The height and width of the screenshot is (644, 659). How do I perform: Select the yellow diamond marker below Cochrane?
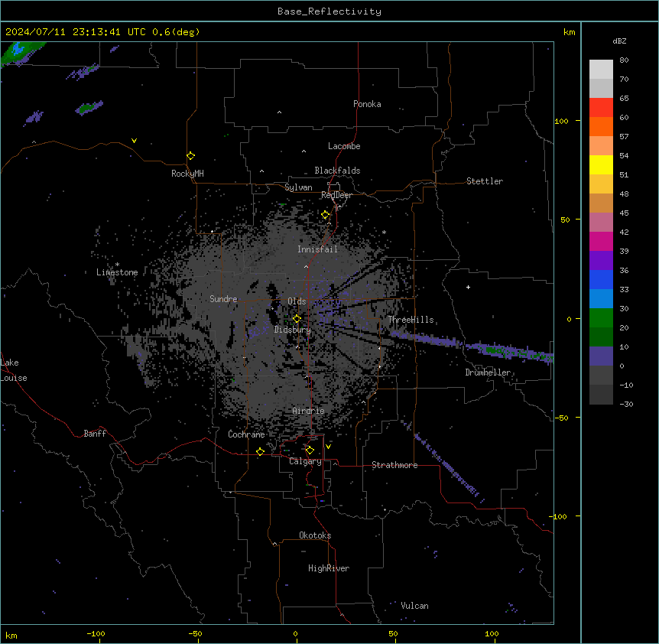tap(260, 451)
